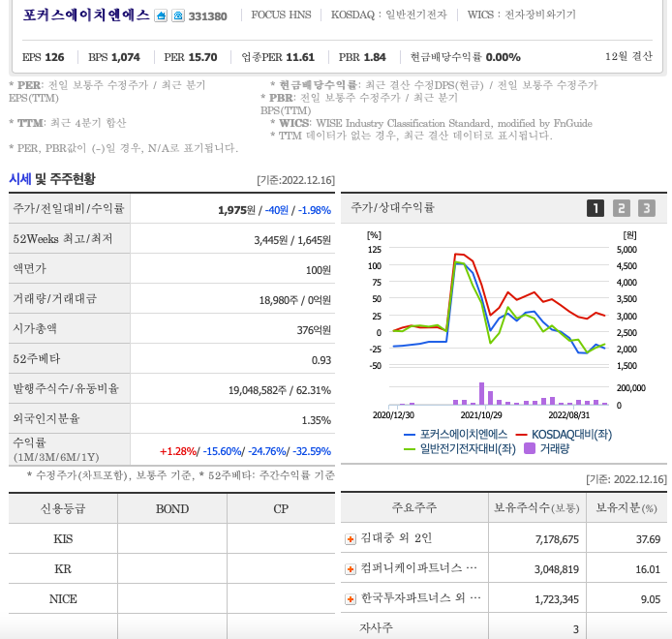Screen dimensions: 672x639
Task: Click the 액면가 value 100원
Action: coord(319,270)
